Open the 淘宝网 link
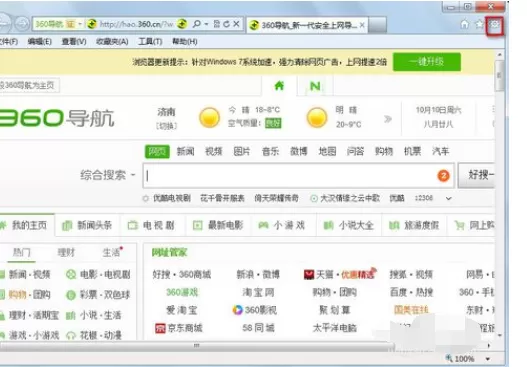This screenshot has width=527, height=367. point(258,292)
